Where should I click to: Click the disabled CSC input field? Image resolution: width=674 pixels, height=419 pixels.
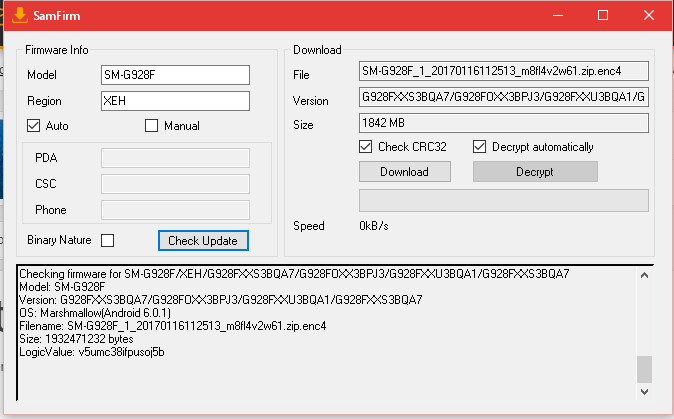tap(175, 184)
